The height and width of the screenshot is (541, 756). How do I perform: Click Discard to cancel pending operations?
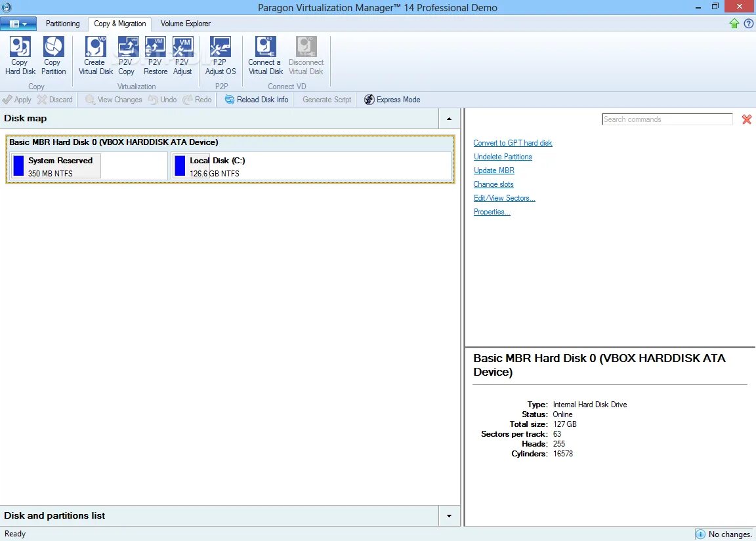point(55,99)
